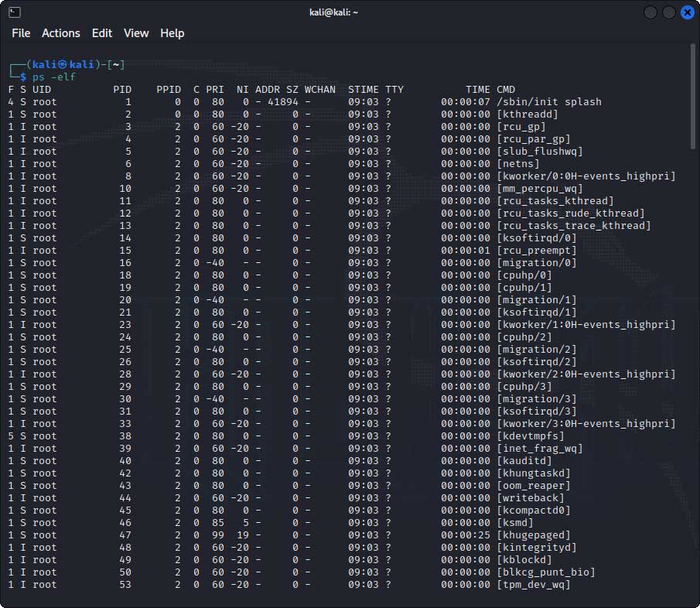The height and width of the screenshot is (608, 700).
Task: Click the '[migration/3]' process name
Action: click(x=537, y=399)
